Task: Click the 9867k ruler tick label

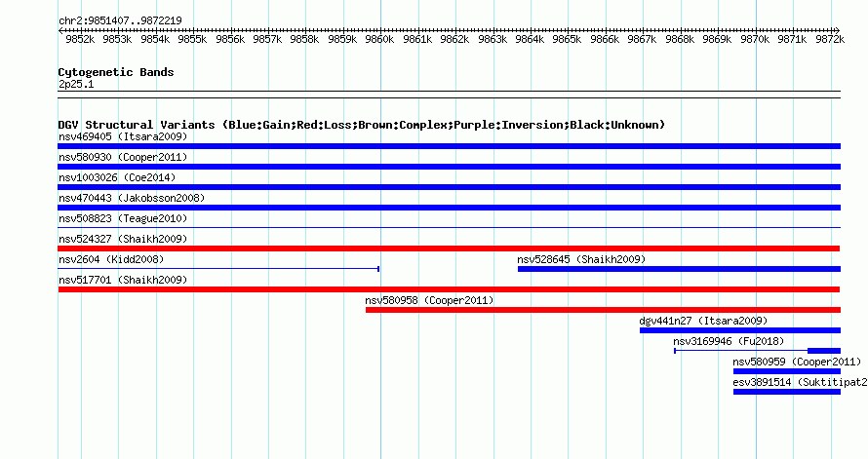Action: coord(642,39)
